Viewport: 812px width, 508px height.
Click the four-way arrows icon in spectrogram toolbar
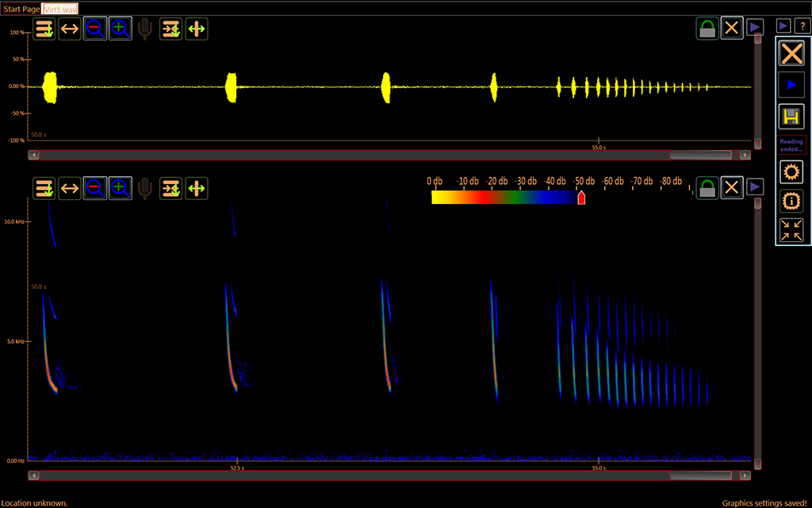click(x=197, y=188)
